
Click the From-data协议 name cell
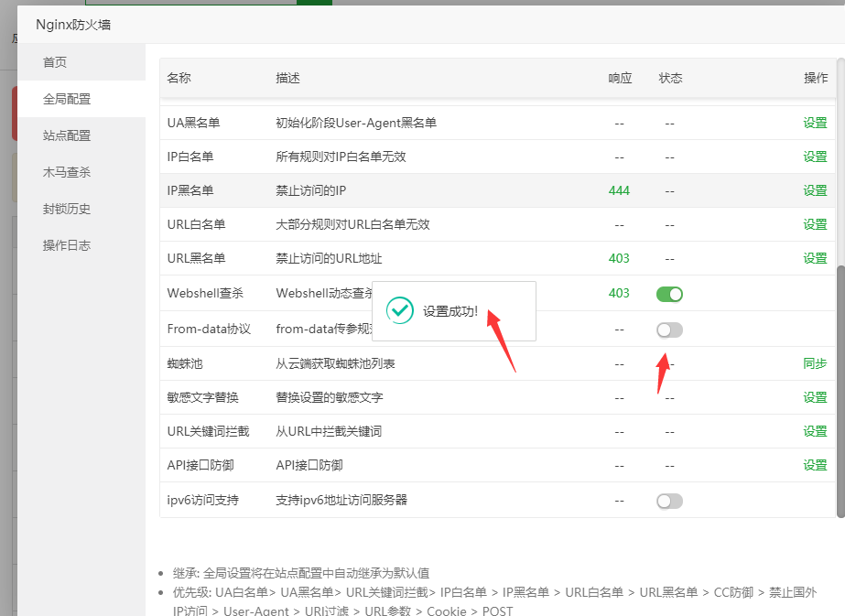[209, 329]
